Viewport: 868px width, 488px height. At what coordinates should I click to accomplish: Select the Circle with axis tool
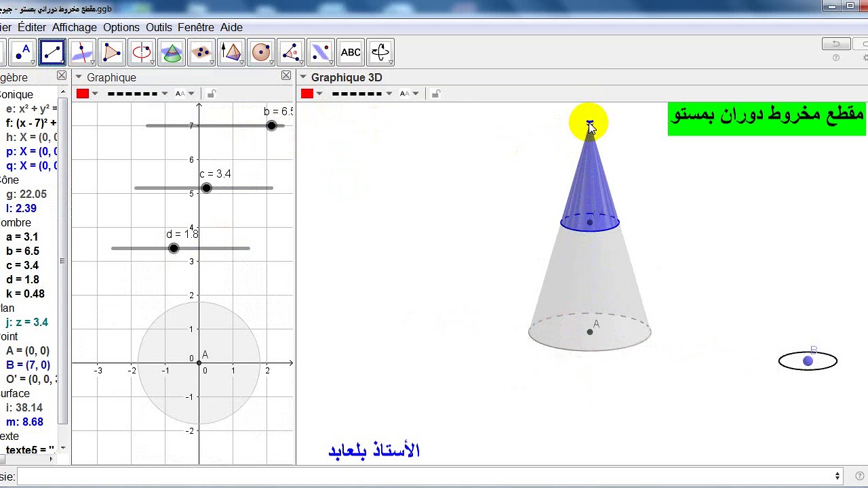point(142,52)
